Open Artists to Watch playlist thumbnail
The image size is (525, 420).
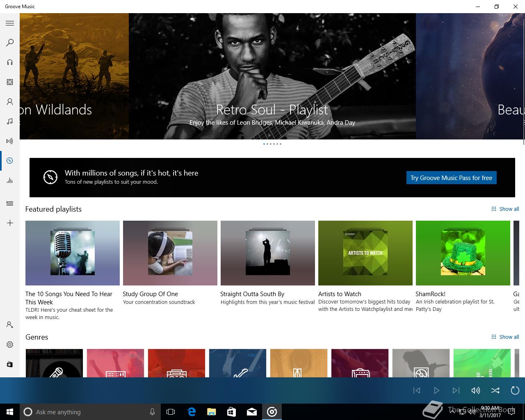pyautogui.click(x=365, y=253)
